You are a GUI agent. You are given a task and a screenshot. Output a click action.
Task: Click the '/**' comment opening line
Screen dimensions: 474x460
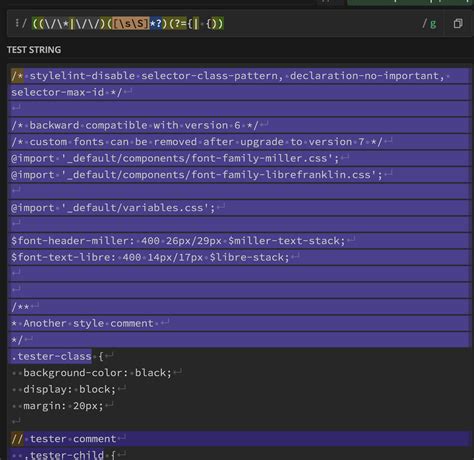tap(20, 307)
